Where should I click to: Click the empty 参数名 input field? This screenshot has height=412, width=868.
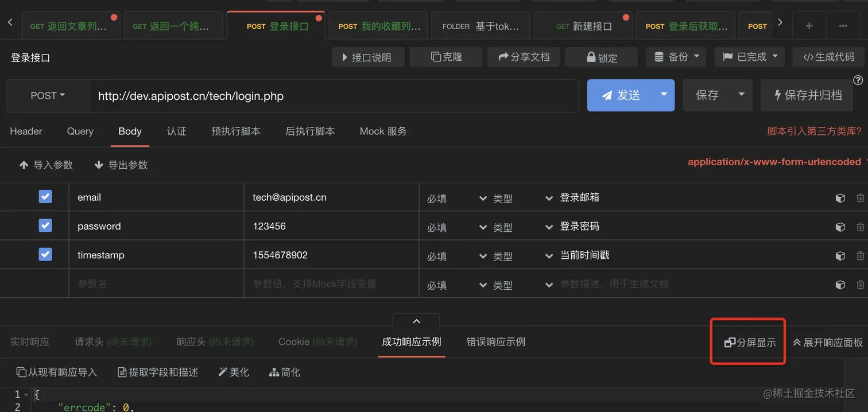(156, 284)
